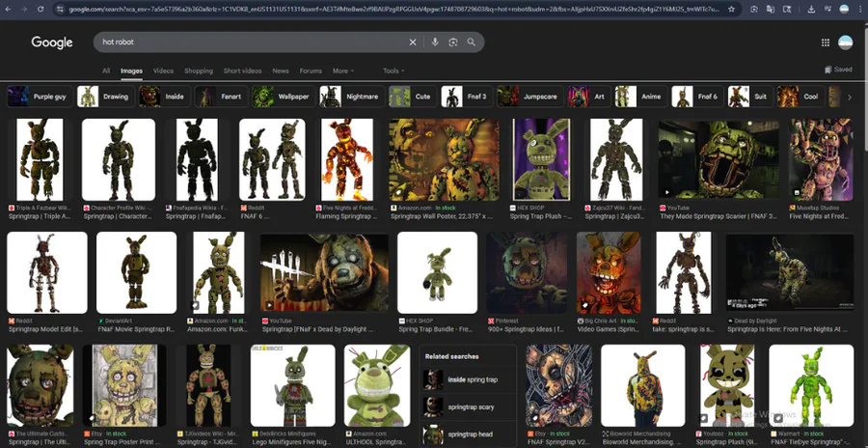
Task: Filter by the Drawing chip
Action: (106, 97)
